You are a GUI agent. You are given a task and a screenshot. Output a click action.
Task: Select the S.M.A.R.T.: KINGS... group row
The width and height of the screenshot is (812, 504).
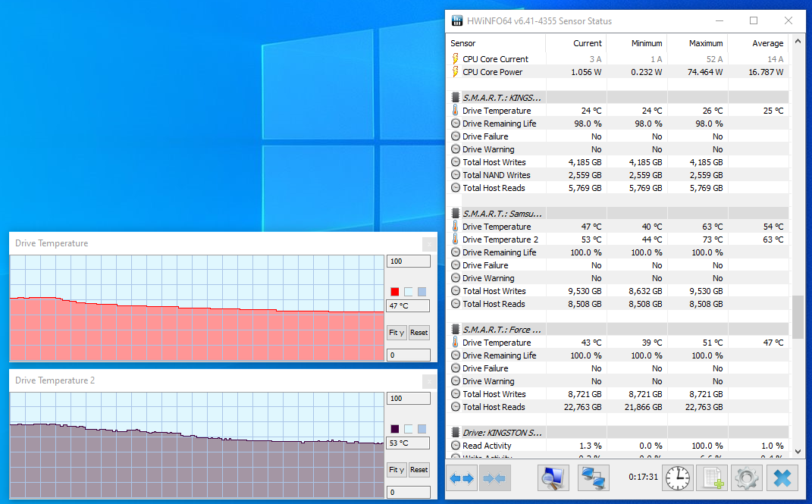point(618,97)
